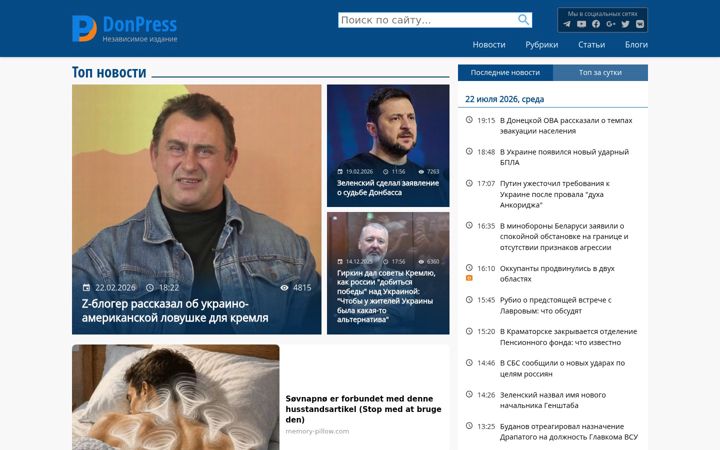The width and height of the screenshot is (720, 450).
Task: Open the Статьи menu
Action: (591, 45)
